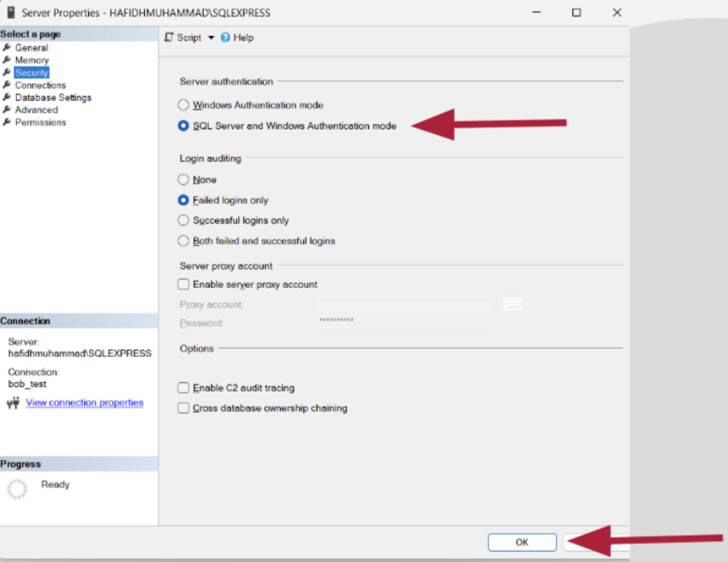Open the Script dropdown arrow

pos(212,38)
